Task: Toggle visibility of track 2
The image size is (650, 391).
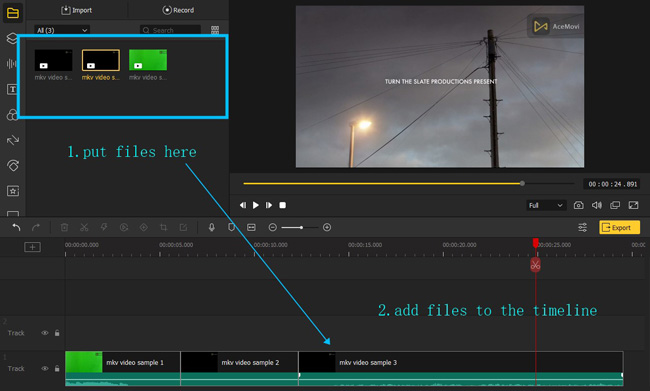Action: pyautogui.click(x=44, y=333)
